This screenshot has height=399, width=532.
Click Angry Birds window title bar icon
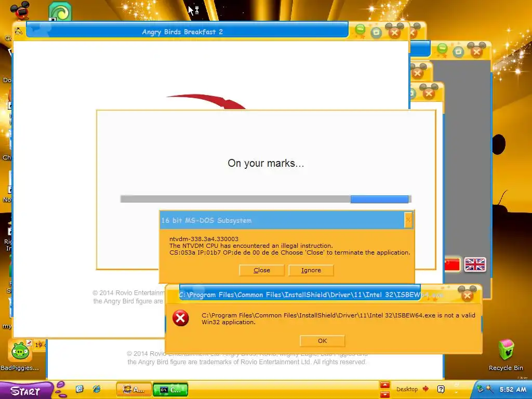(x=19, y=32)
